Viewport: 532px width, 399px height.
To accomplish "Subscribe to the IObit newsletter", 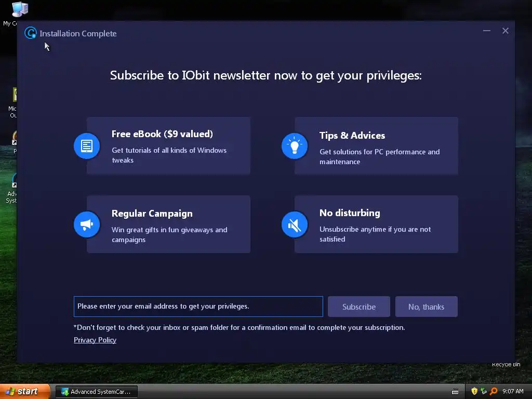I will [359, 307].
